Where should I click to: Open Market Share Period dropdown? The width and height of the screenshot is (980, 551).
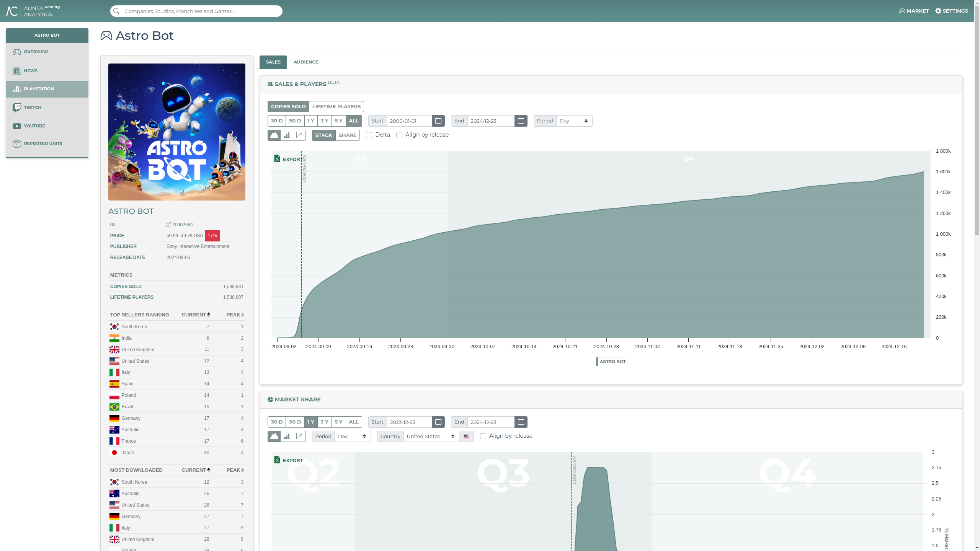point(353,436)
